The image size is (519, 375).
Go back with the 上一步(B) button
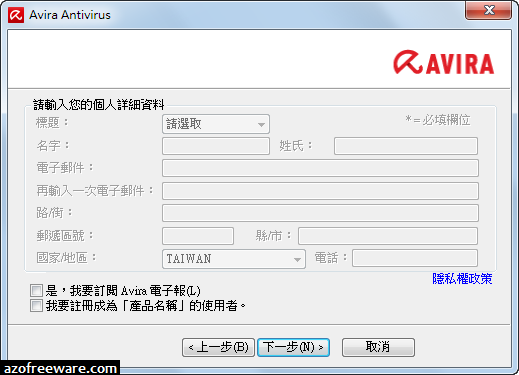[x=218, y=347]
